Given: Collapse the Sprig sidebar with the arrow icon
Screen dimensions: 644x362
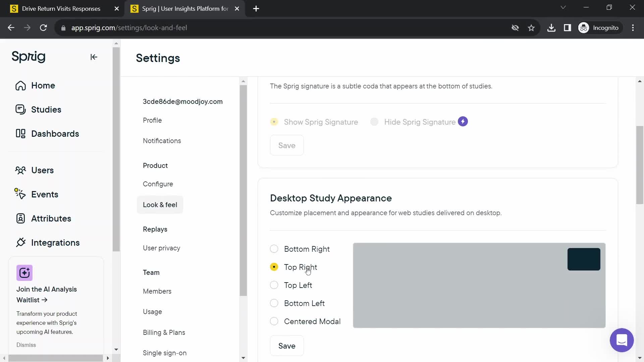Looking at the screenshot, I should [94, 57].
